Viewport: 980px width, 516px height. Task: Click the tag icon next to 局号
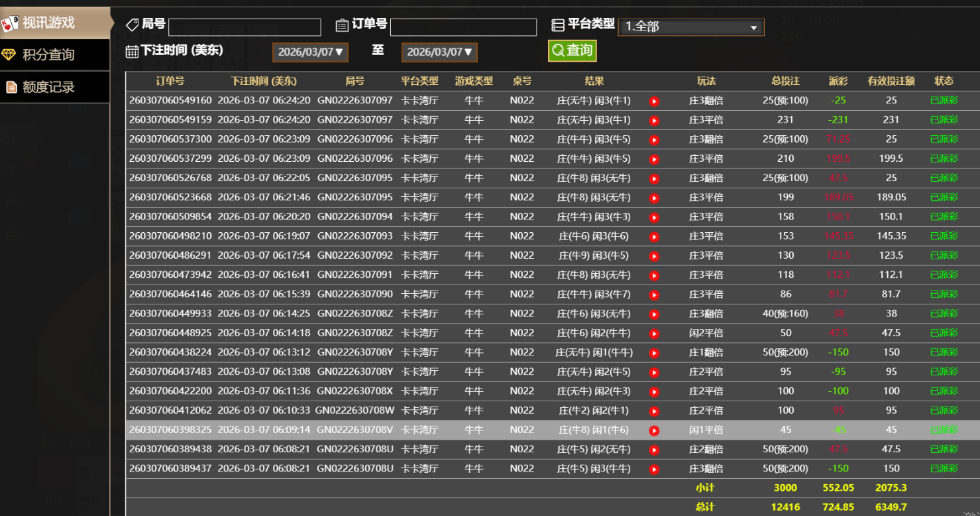pos(133,25)
